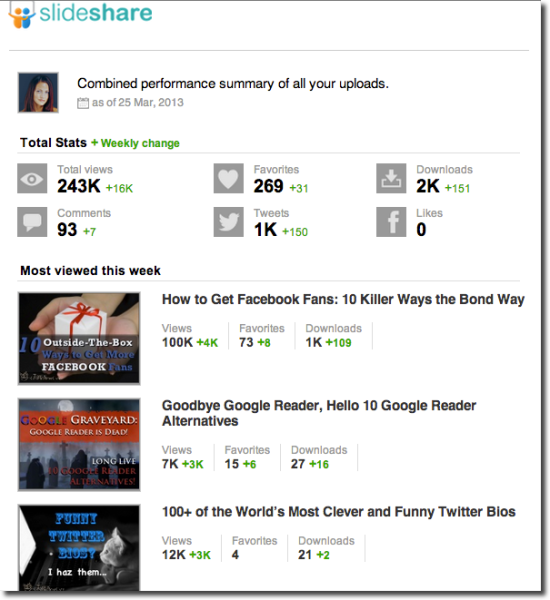Click the 243K total views number
550x600 pixels.
click(79, 186)
